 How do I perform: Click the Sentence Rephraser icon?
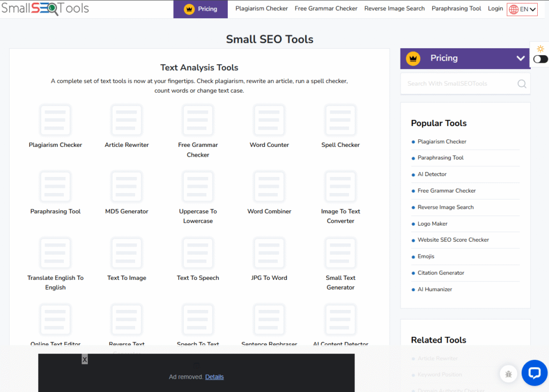pos(269,320)
